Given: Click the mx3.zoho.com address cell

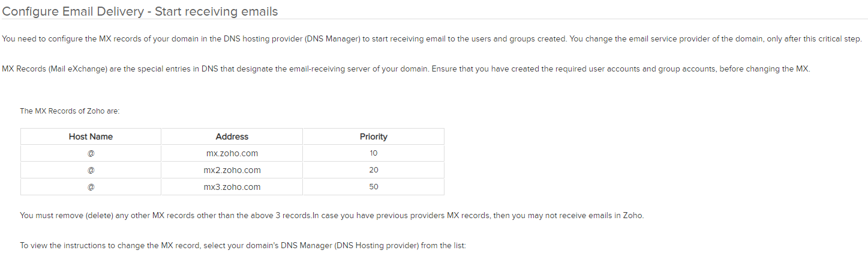Looking at the screenshot, I should tap(232, 187).
